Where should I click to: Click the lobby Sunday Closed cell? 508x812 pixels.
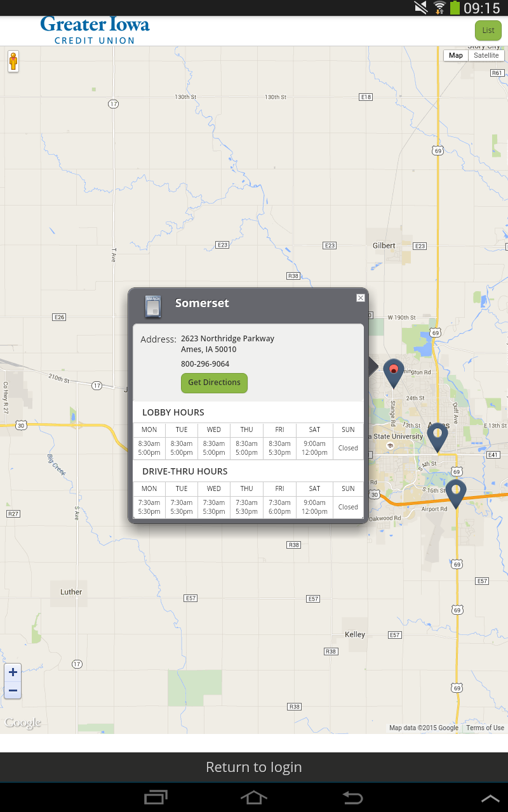coord(348,448)
